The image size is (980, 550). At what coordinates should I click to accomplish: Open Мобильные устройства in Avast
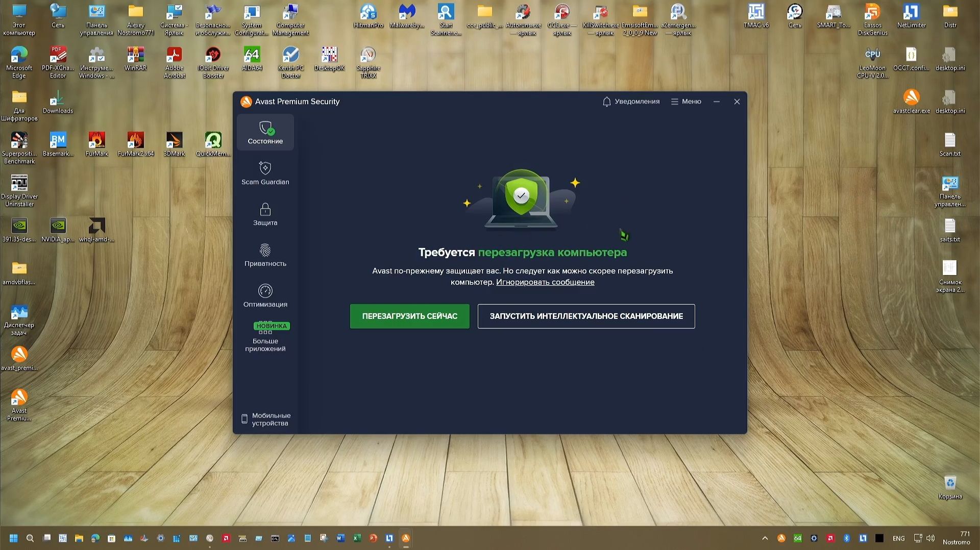[x=265, y=419]
